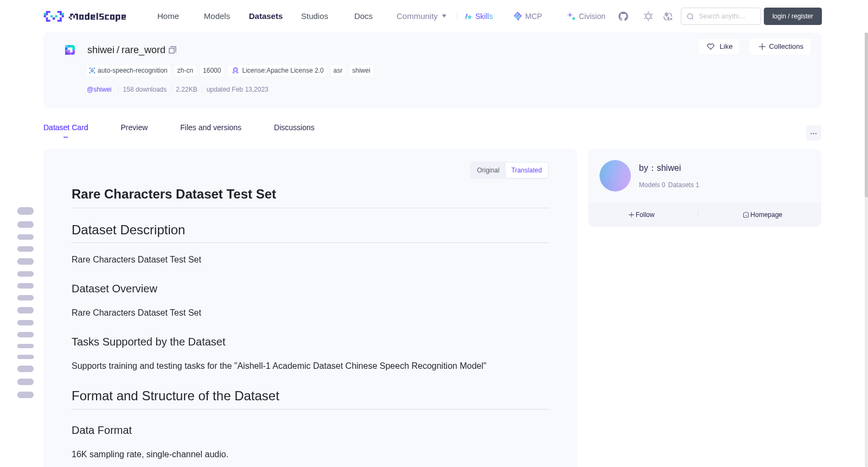Open the Discussions tab
This screenshot has width=868, height=467.
(x=294, y=127)
